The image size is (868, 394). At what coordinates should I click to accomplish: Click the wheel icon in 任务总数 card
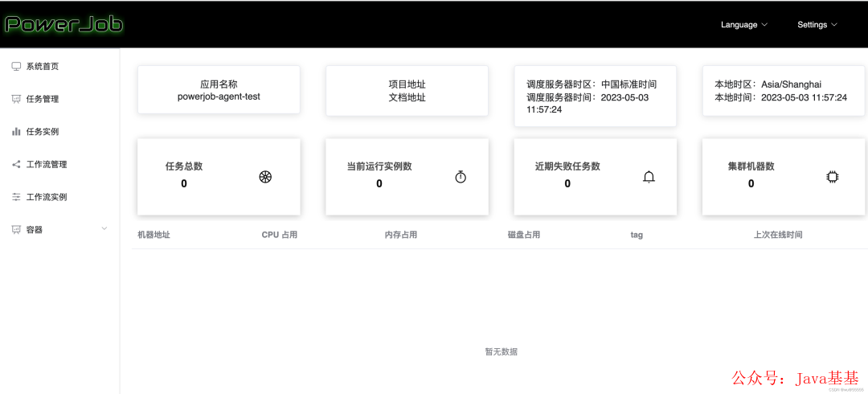(x=266, y=178)
